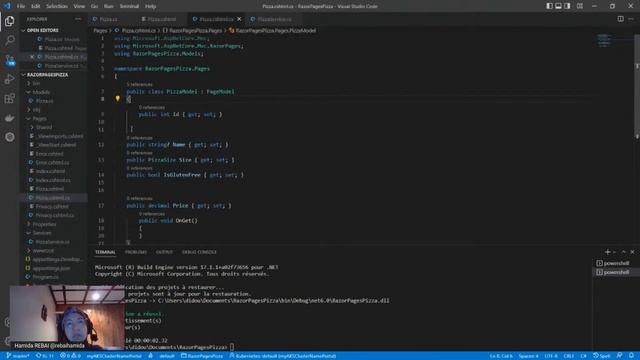This screenshot has width=640, height=360.
Task: Open the Go menu
Action: tap(94, 6)
